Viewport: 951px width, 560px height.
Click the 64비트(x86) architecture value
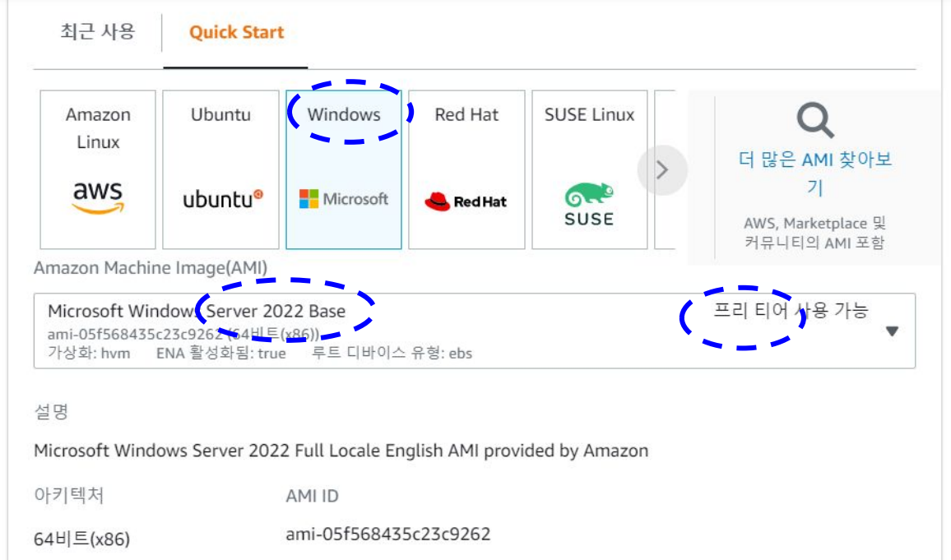click(x=82, y=539)
